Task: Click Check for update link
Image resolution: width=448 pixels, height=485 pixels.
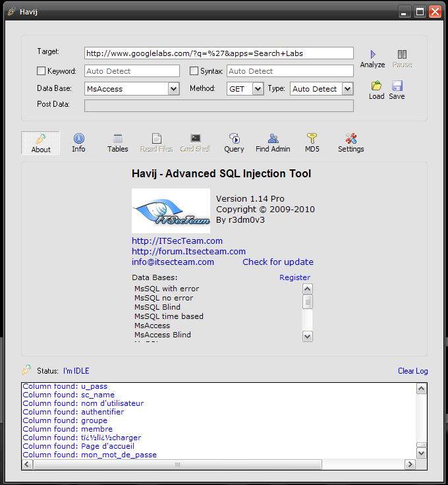Action: click(278, 262)
